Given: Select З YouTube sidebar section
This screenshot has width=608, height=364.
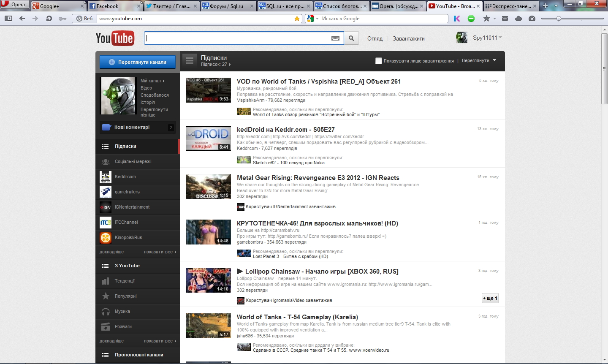Looking at the screenshot, I should (x=138, y=266).
